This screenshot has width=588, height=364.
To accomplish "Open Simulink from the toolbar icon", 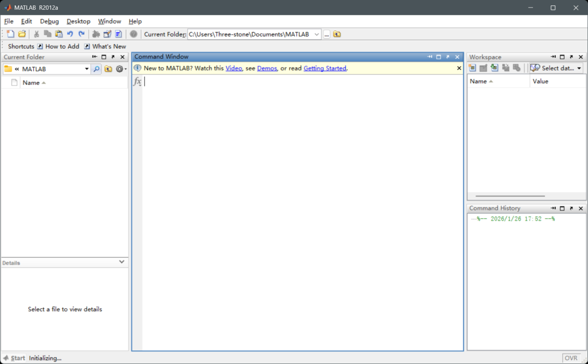I will (96, 34).
